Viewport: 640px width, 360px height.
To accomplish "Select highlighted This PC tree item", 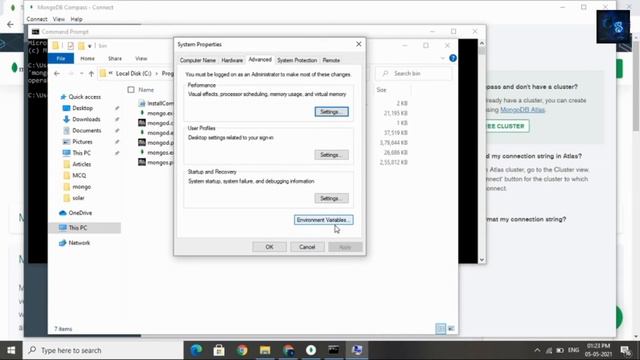I will (84, 228).
